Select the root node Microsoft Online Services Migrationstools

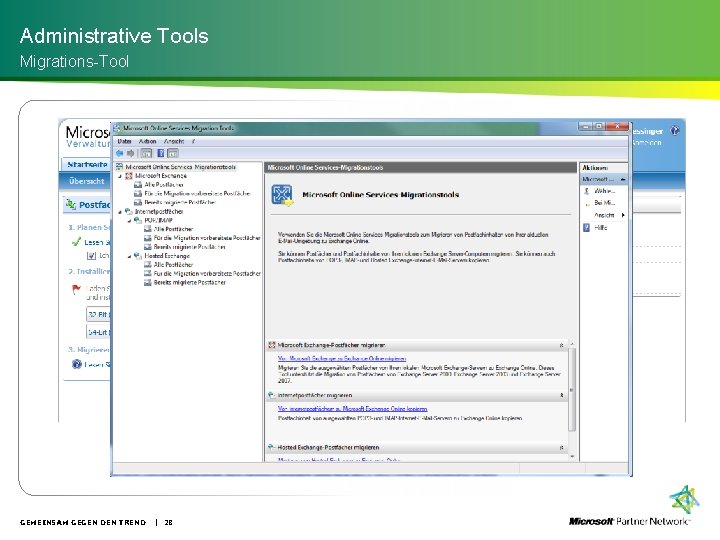pos(180,167)
